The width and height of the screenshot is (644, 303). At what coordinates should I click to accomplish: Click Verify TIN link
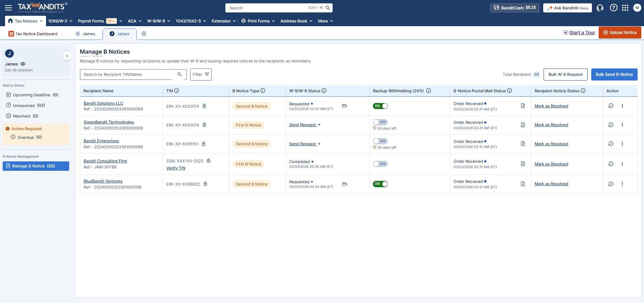[x=176, y=168]
